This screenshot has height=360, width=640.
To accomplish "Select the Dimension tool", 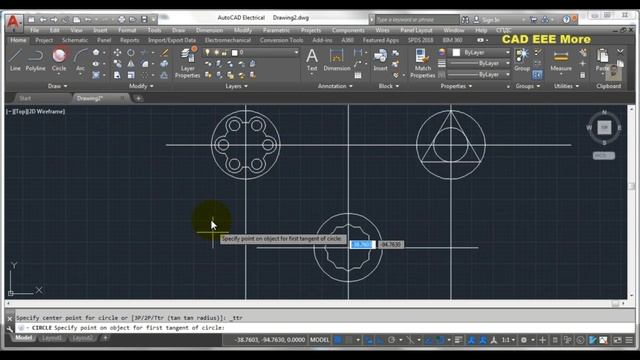I will (x=337, y=60).
